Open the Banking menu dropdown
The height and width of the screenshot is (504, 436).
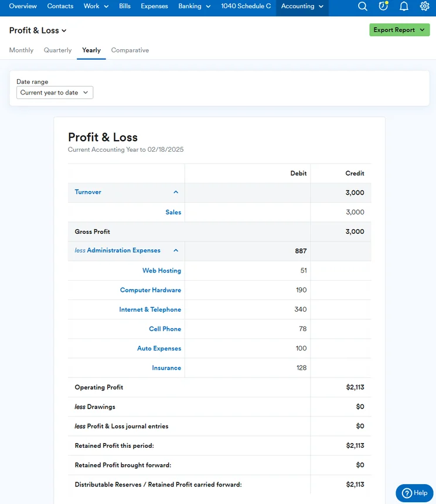click(195, 6)
